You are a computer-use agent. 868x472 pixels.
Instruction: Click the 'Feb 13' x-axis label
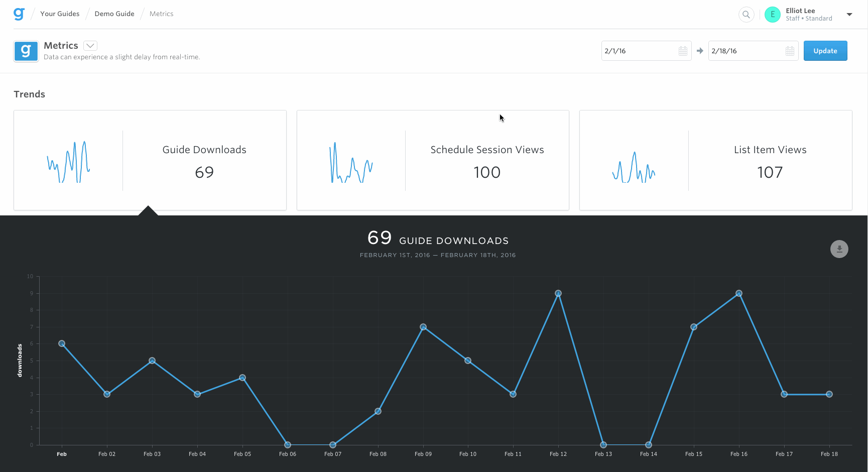point(603,454)
